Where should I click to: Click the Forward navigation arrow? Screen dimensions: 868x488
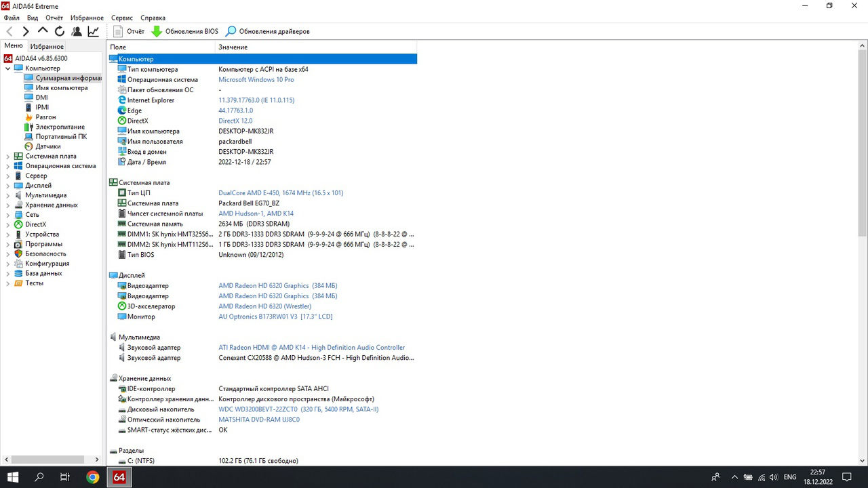click(x=26, y=31)
